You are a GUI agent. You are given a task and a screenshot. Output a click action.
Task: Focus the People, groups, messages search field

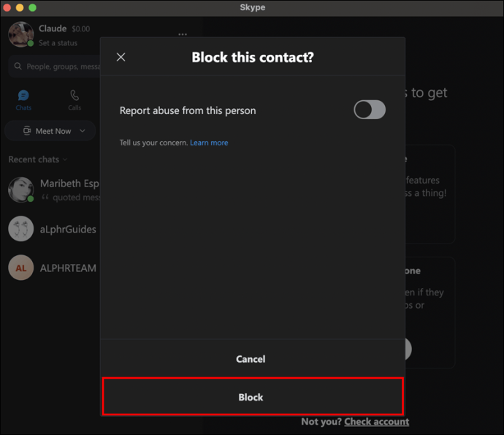point(55,67)
